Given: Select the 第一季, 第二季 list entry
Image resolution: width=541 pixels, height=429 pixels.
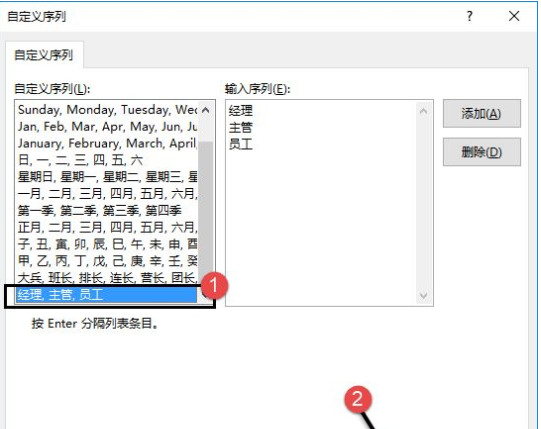Looking at the screenshot, I should coord(107,211).
